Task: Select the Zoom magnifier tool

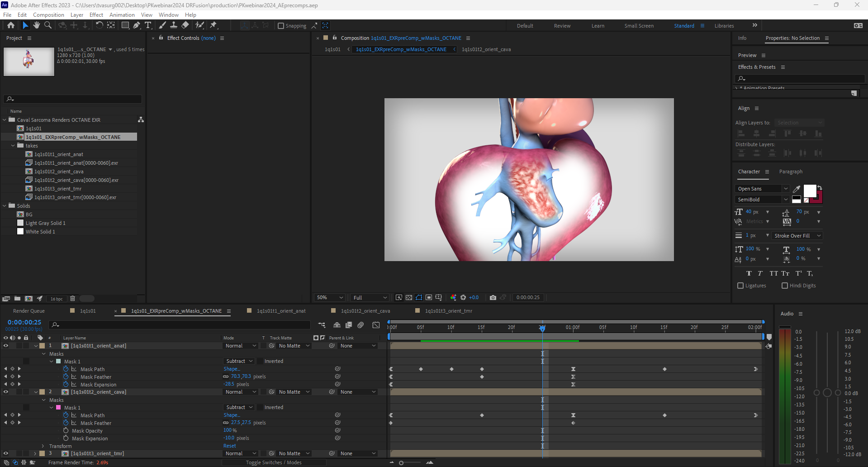Action: (47, 25)
